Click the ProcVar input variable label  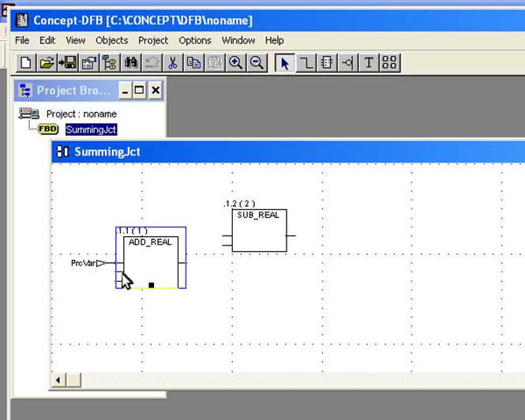(84, 263)
